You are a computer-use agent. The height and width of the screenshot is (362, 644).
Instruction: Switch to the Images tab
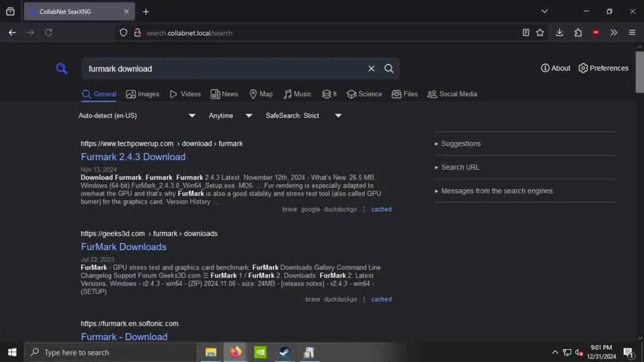[142, 94]
